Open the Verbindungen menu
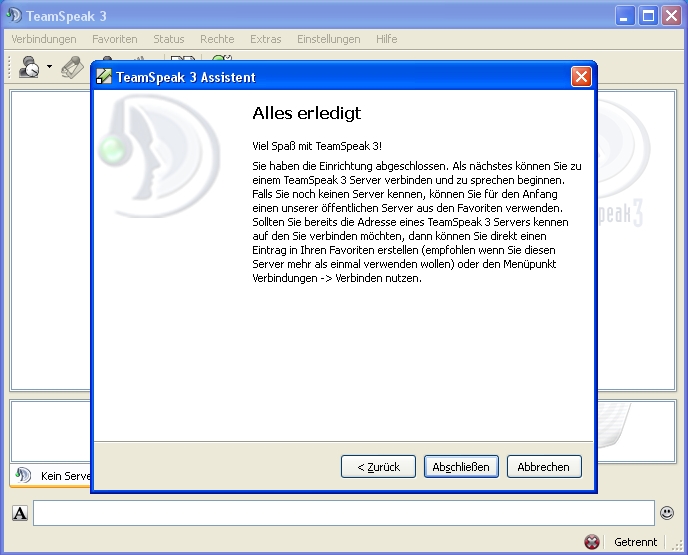 pos(44,39)
